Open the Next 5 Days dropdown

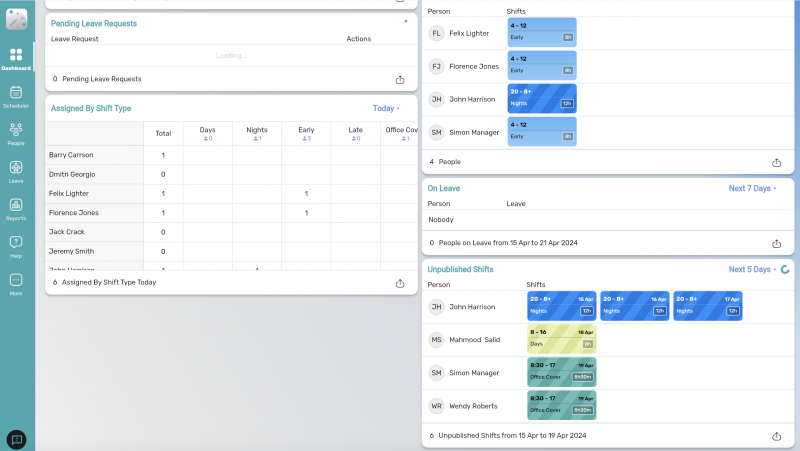752,269
